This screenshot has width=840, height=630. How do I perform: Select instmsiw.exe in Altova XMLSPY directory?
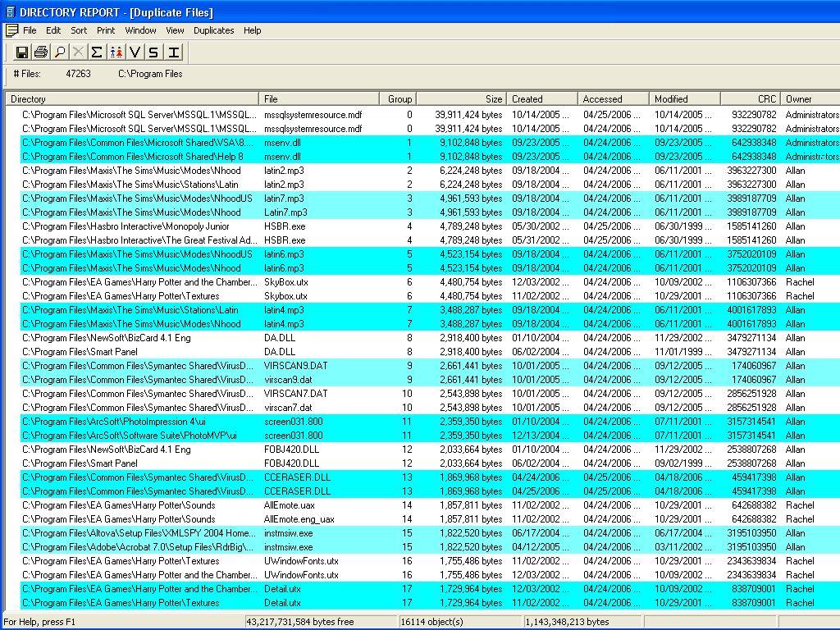tap(430, 532)
